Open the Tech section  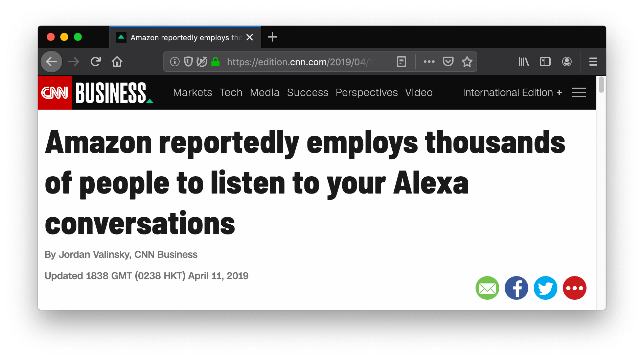[231, 92]
